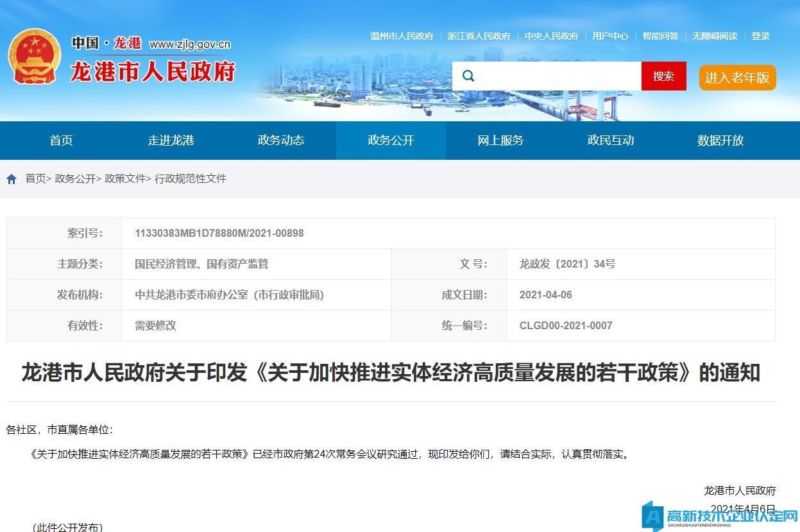Click the home icon in breadcrumb

click(x=12, y=179)
